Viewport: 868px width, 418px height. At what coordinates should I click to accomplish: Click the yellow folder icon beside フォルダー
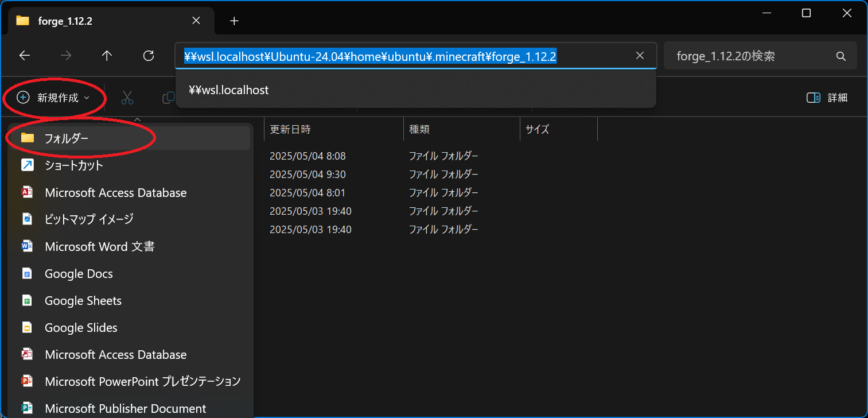pos(28,138)
